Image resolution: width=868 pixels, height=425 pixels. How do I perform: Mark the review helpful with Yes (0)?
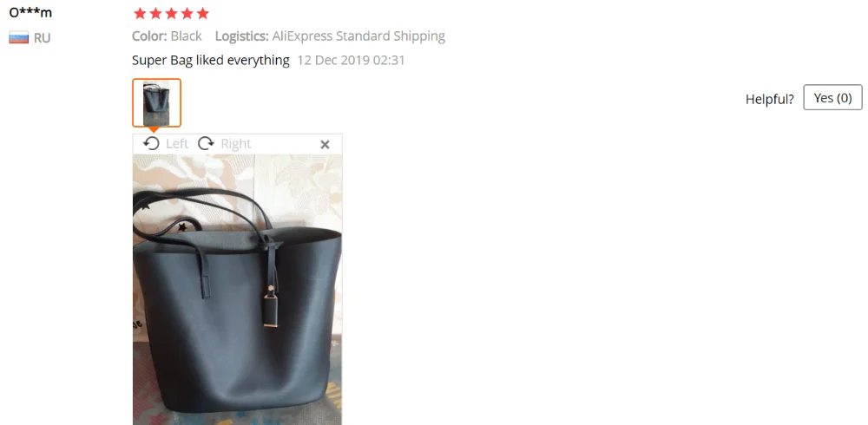pyautogui.click(x=832, y=97)
